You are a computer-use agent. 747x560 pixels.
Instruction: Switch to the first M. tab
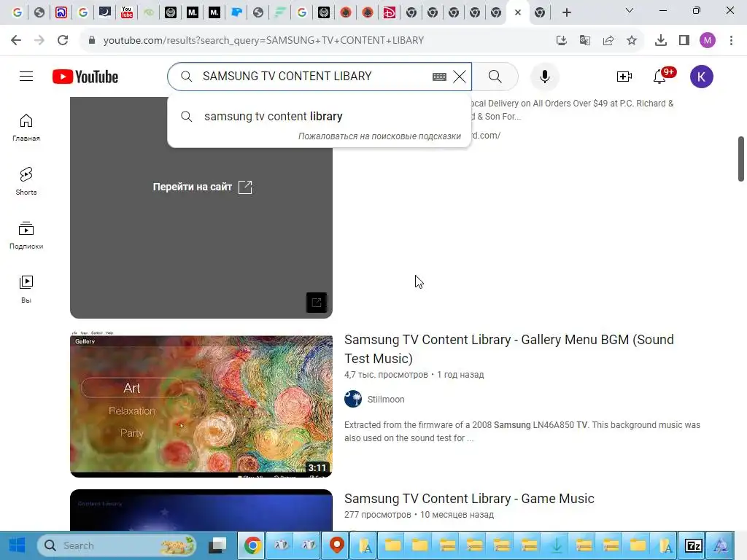tap(193, 12)
